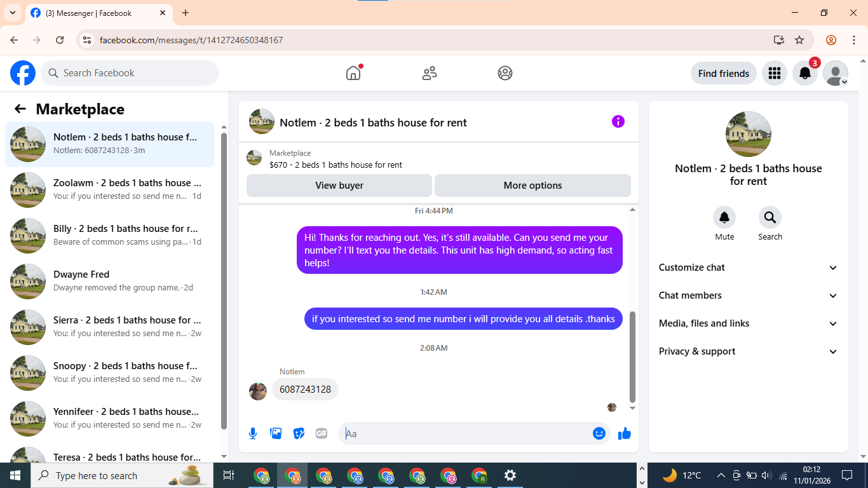Open the Chrome three-dot menu
This screenshot has width=868, height=488.
[x=854, y=40]
